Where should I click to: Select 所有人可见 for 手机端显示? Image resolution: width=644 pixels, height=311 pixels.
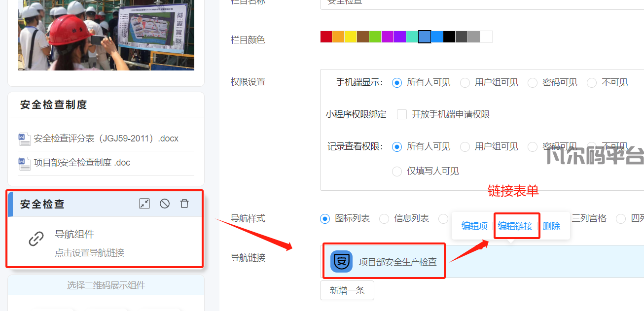pyautogui.click(x=397, y=83)
